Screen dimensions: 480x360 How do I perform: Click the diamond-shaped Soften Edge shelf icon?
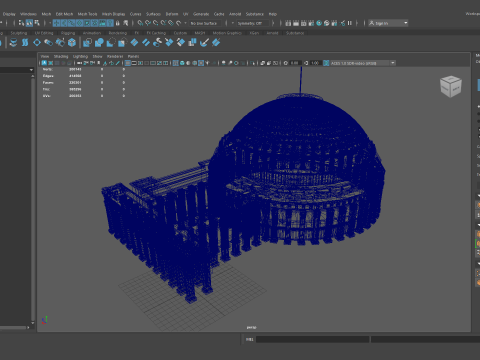pyautogui.click(x=37, y=43)
